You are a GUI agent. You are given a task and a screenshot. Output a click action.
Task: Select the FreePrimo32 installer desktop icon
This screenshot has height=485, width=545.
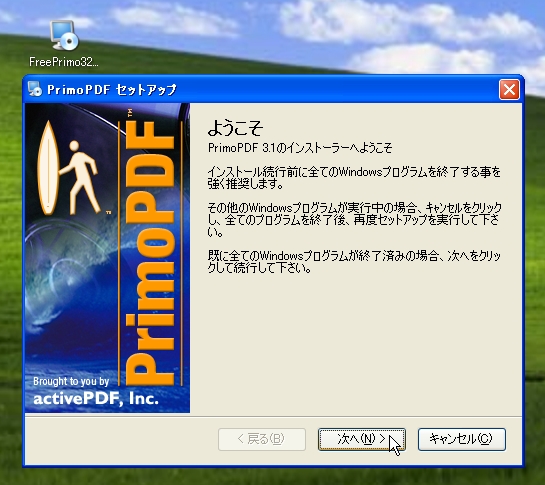tap(64, 35)
